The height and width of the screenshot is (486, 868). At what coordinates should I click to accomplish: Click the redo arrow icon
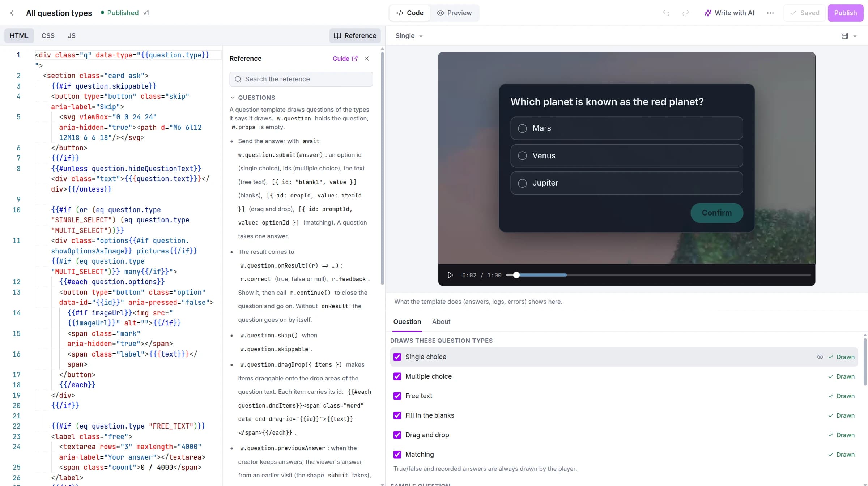click(x=685, y=13)
